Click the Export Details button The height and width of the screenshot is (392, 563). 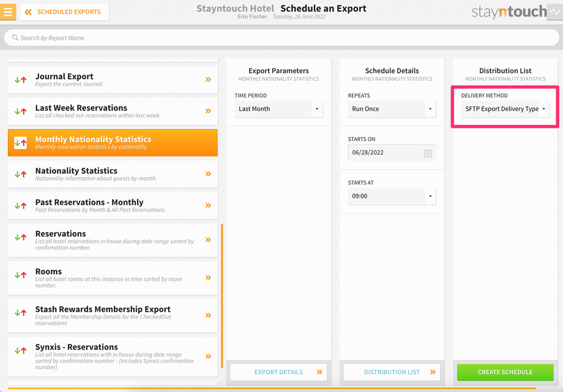coord(278,372)
